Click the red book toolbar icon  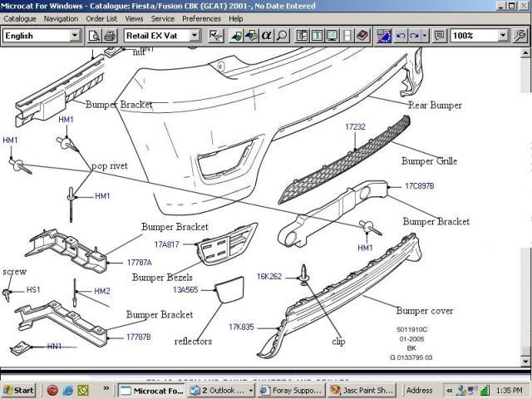[362, 36]
